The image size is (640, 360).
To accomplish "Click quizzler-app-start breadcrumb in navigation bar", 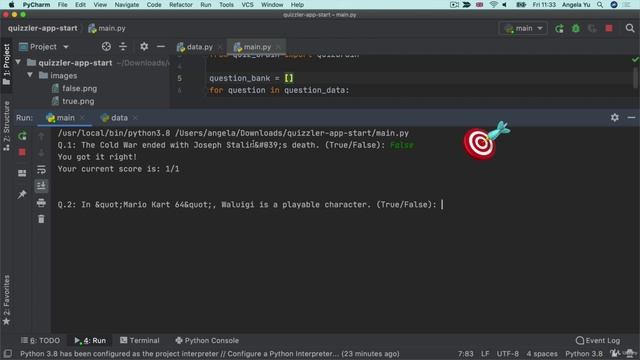I will pos(42,29).
